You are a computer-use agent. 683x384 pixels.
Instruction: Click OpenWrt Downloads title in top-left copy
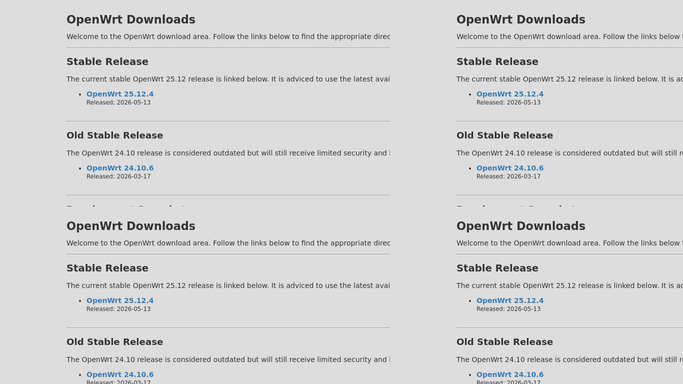click(x=131, y=20)
